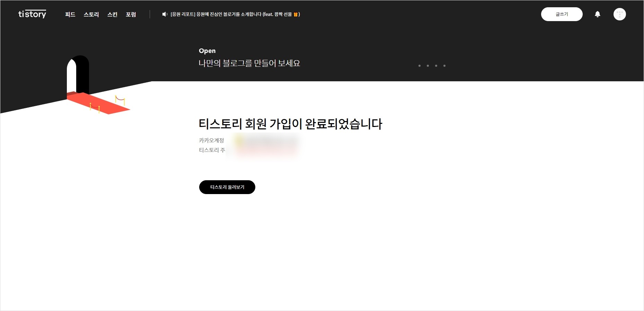This screenshot has height=311, width=644.
Task: Click the tistory logo
Action: coord(32,14)
